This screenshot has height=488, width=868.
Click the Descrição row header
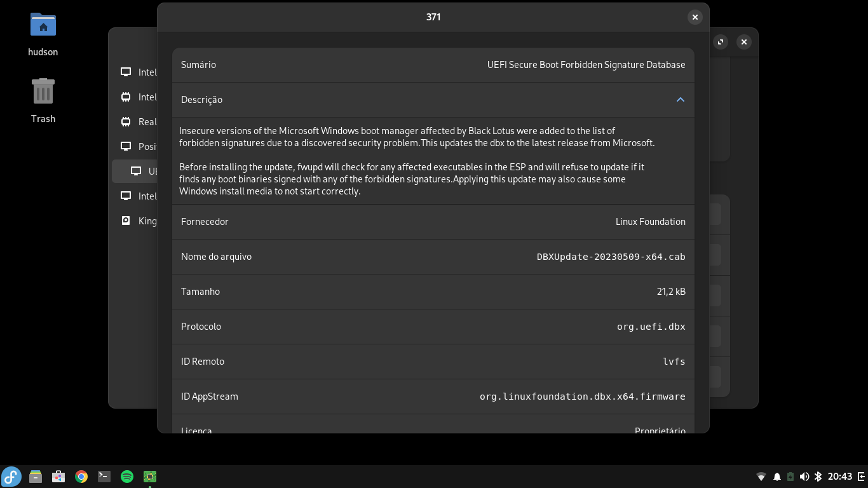(x=433, y=100)
